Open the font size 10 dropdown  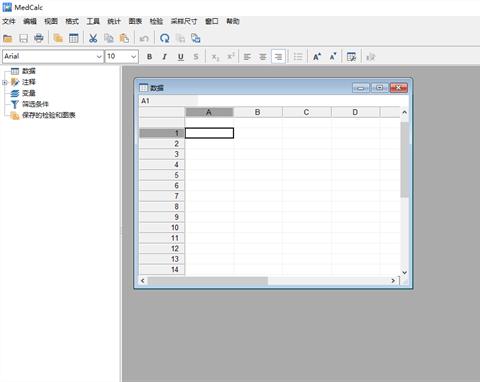133,57
